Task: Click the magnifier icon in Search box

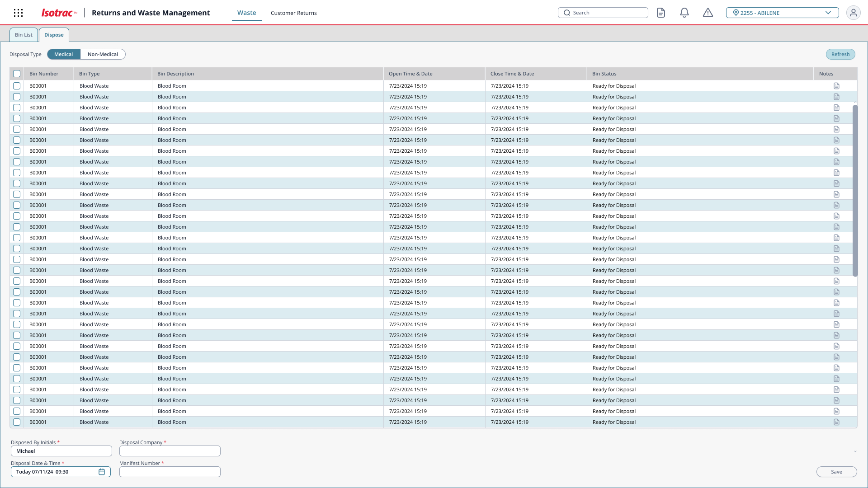Action: 567,13
